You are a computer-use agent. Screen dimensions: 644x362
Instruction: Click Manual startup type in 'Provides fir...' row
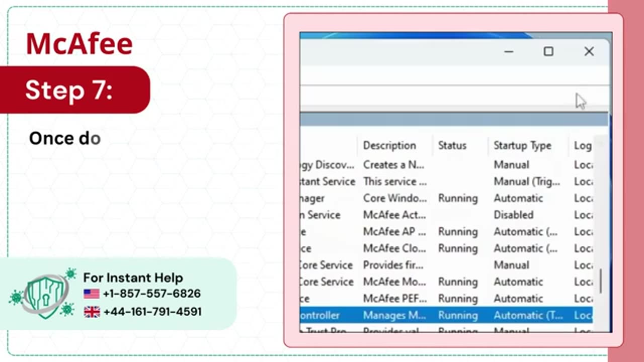(x=511, y=265)
